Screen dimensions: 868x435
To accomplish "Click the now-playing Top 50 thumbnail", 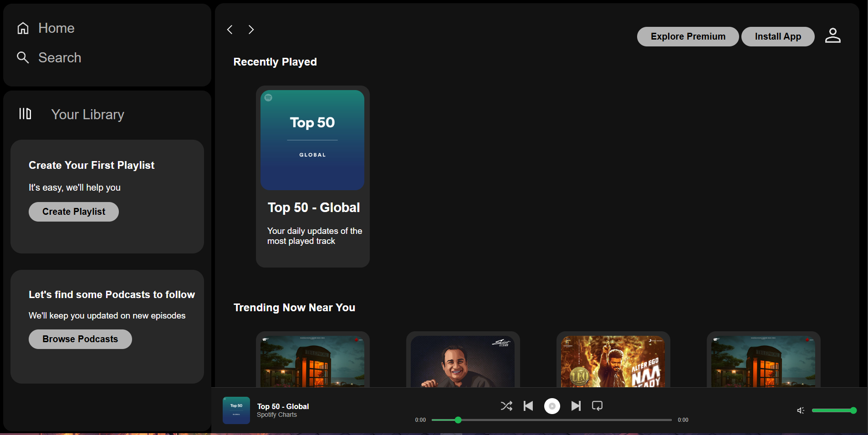I will [x=236, y=410].
